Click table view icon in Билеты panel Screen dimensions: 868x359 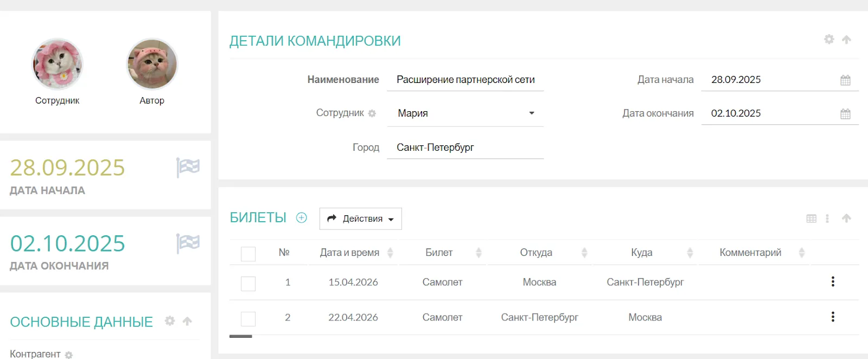click(x=812, y=219)
